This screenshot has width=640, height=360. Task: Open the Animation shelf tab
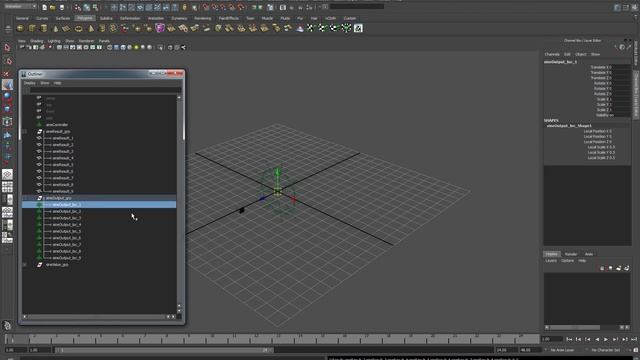[156, 18]
